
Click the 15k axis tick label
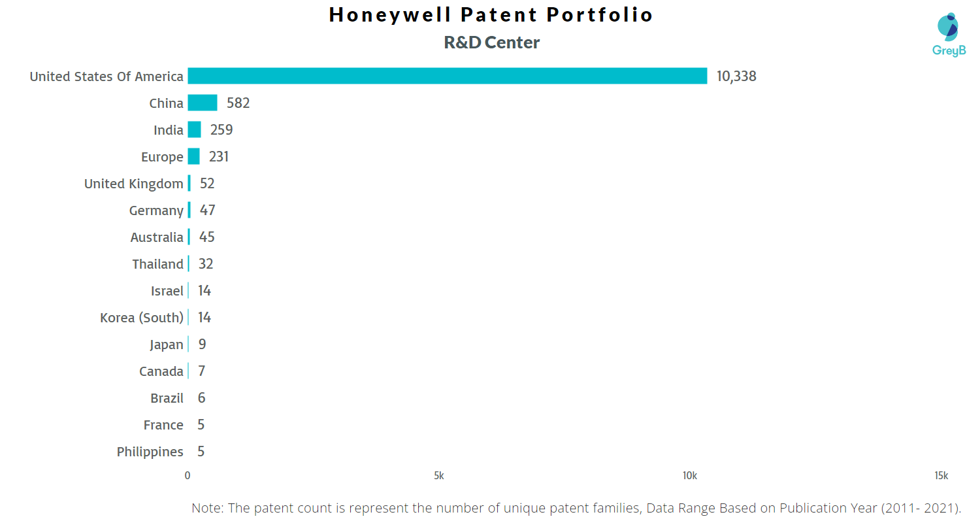click(x=941, y=476)
